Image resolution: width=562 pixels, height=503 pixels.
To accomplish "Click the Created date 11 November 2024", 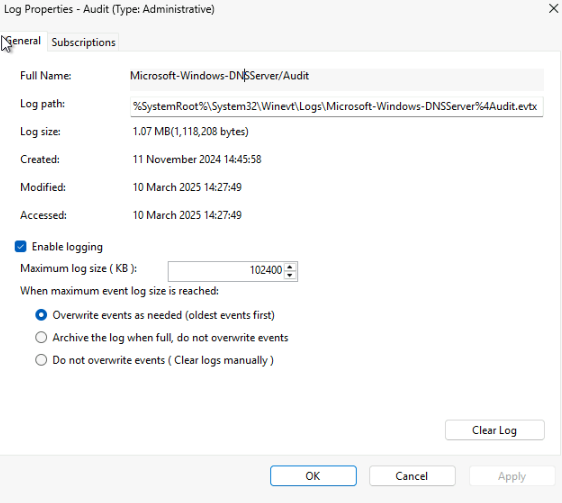I will point(197,159).
